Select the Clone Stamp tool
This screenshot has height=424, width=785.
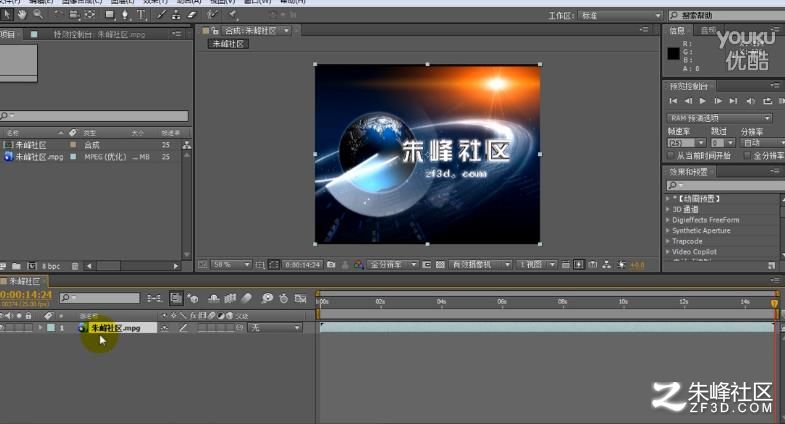click(176, 15)
